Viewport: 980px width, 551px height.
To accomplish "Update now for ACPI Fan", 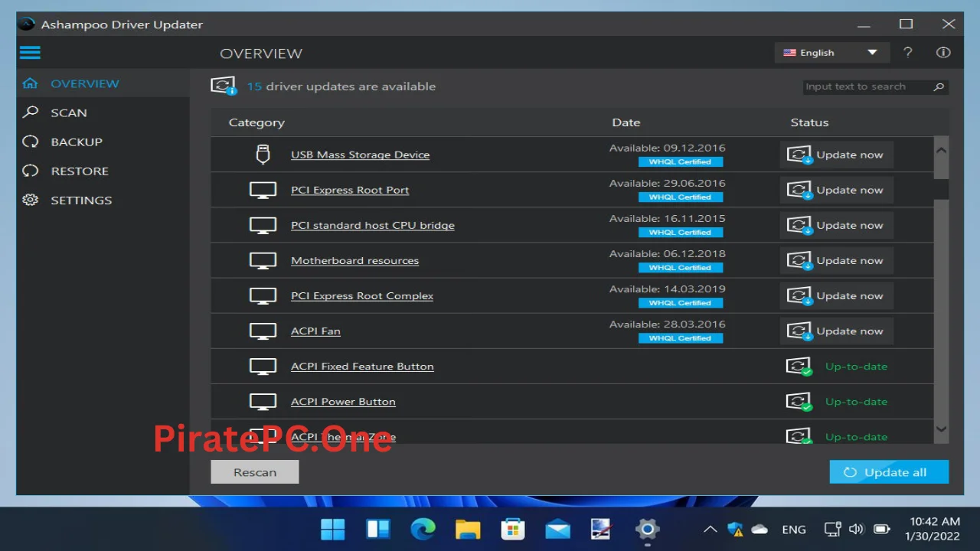I will (x=837, y=331).
